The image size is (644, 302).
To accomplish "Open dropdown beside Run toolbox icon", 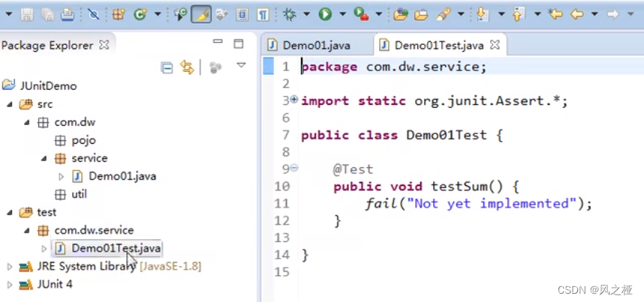I will click(x=379, y=15).
